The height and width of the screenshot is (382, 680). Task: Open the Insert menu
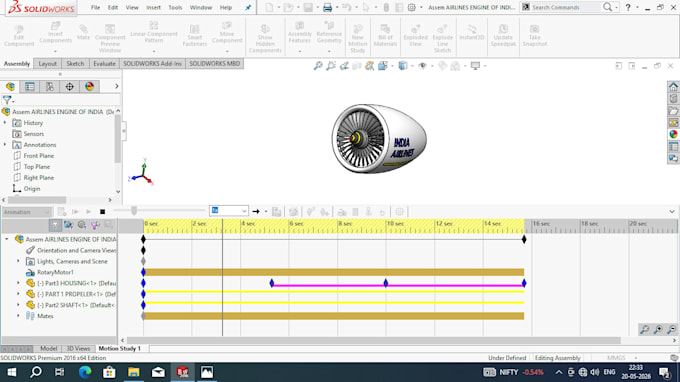click(x=153, y=7)
